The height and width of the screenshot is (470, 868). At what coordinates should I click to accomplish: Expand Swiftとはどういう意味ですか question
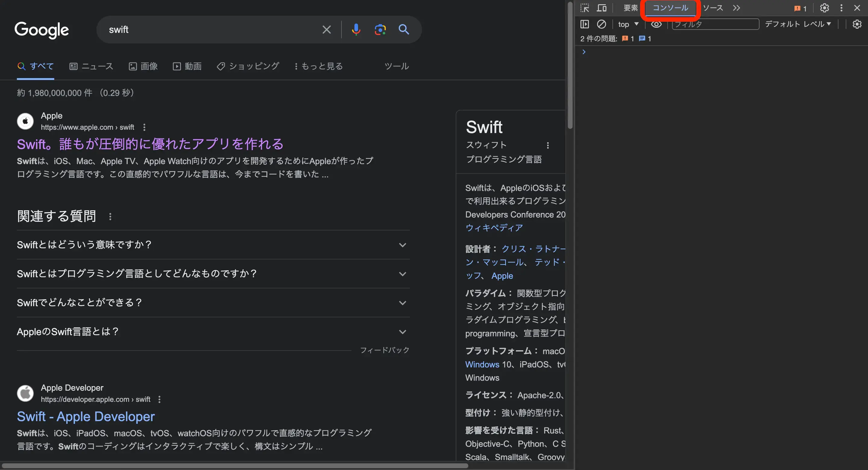pyautogui.click(x=213, y=245)
